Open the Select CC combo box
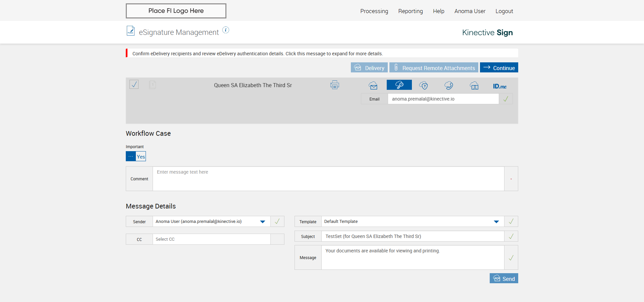Image resolution: width=644 pixels, height=302 pixels. [x=211, y=239]
